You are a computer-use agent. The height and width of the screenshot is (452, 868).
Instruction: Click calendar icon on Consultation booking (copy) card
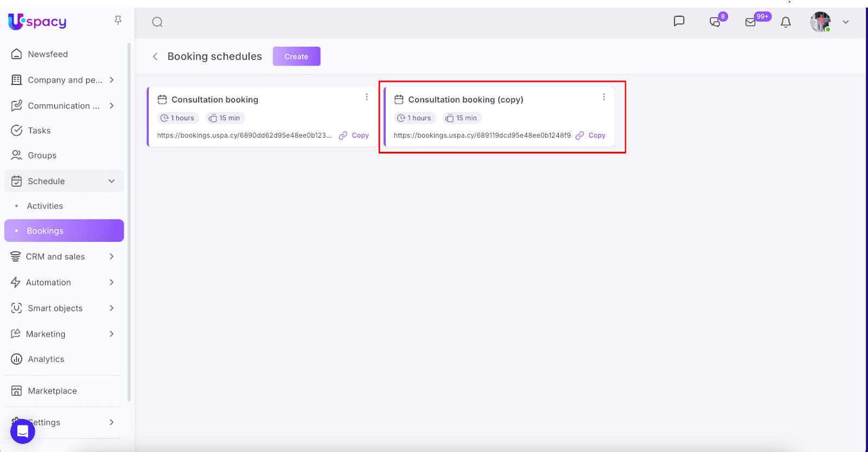[x=399, y=100]
